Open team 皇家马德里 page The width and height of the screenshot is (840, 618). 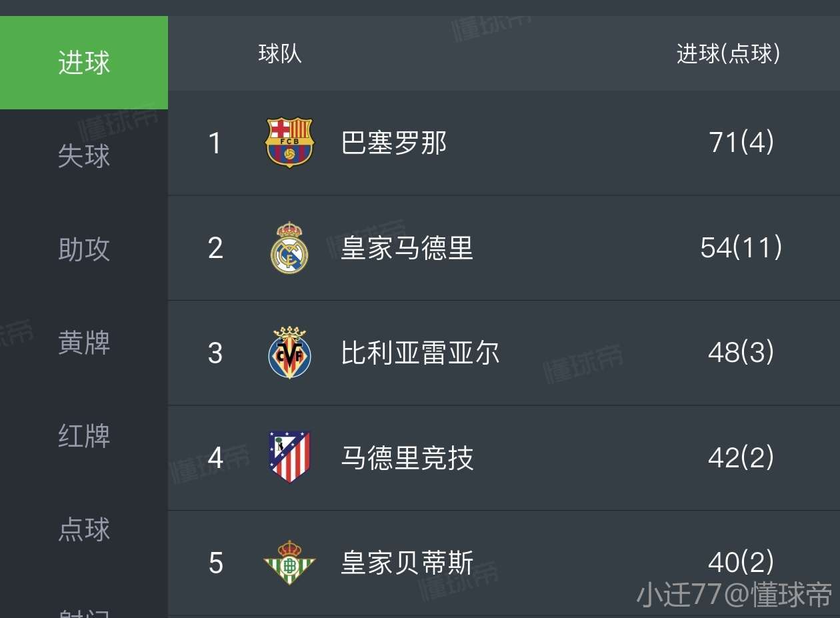click(407, 248)
